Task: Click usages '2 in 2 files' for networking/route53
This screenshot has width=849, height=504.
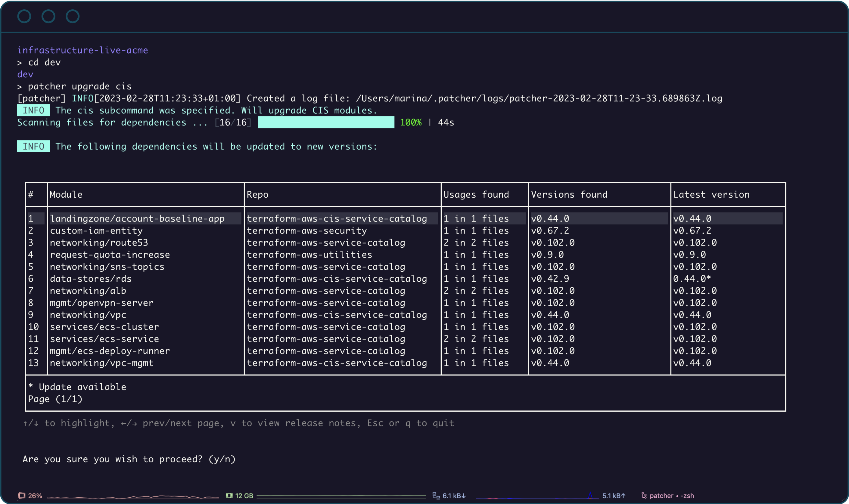Action: [x=476, y=243]
